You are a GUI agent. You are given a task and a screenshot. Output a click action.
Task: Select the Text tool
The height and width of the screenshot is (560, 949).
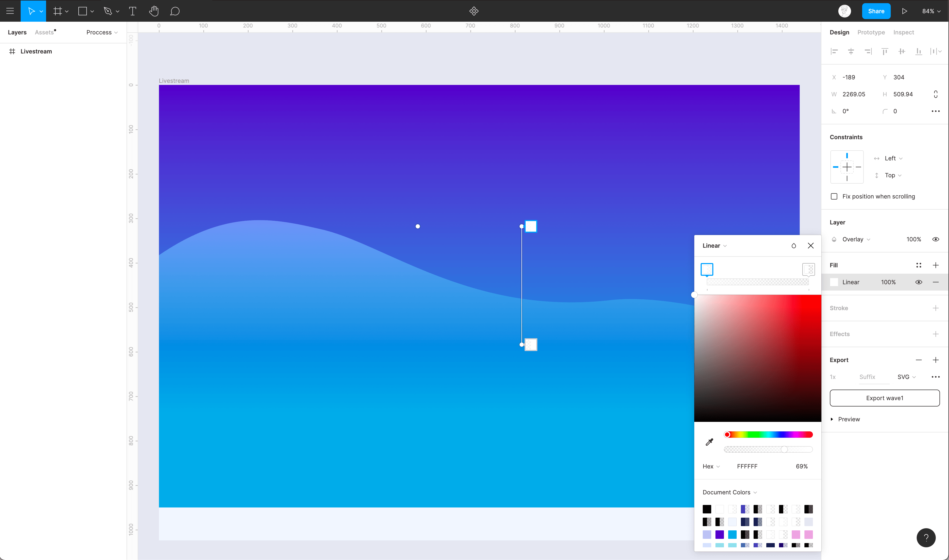132,11
